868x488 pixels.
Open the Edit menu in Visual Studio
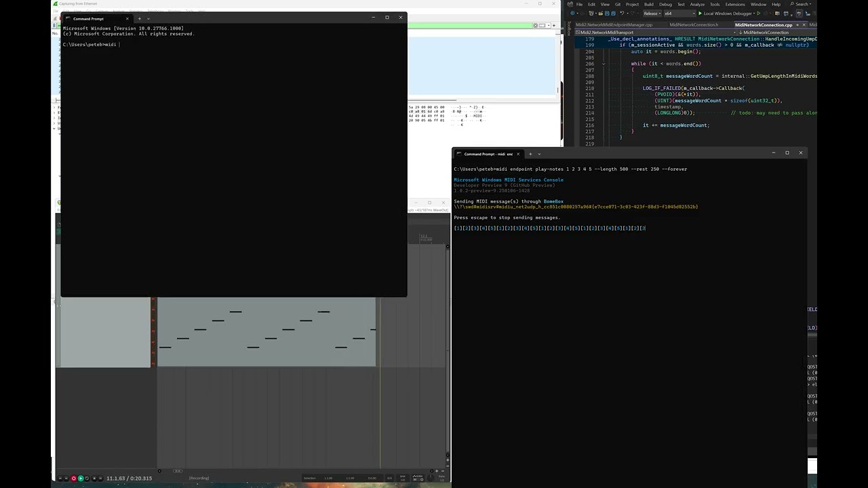pos(591,4)
